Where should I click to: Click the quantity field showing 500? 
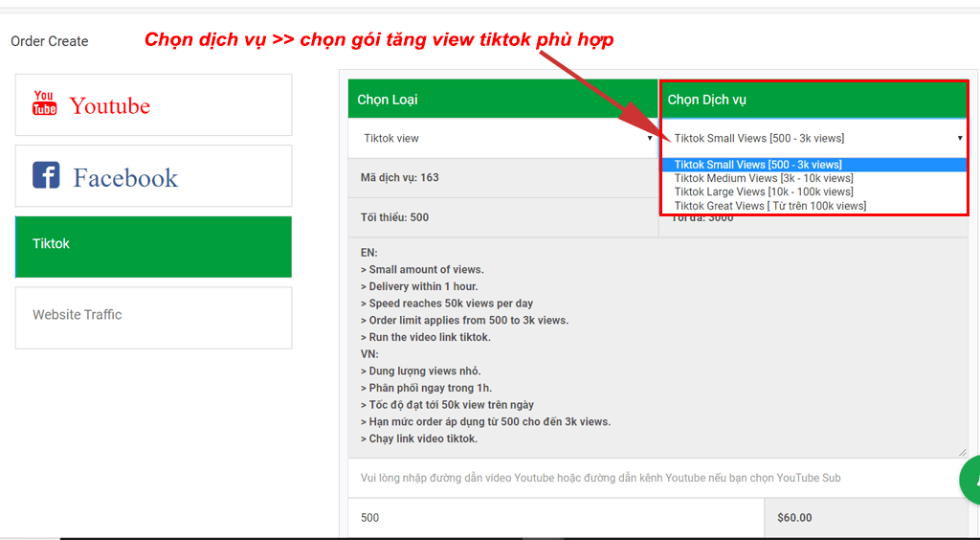[556, 517]
